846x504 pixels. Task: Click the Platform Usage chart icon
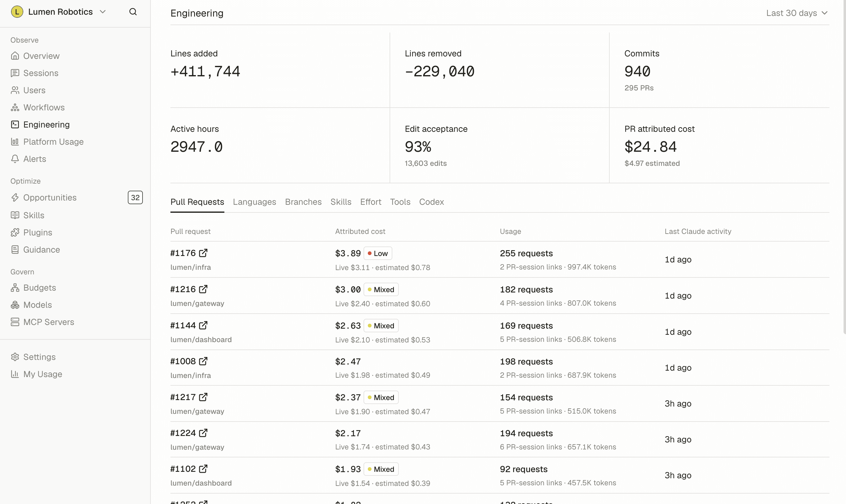pos(15,142)
